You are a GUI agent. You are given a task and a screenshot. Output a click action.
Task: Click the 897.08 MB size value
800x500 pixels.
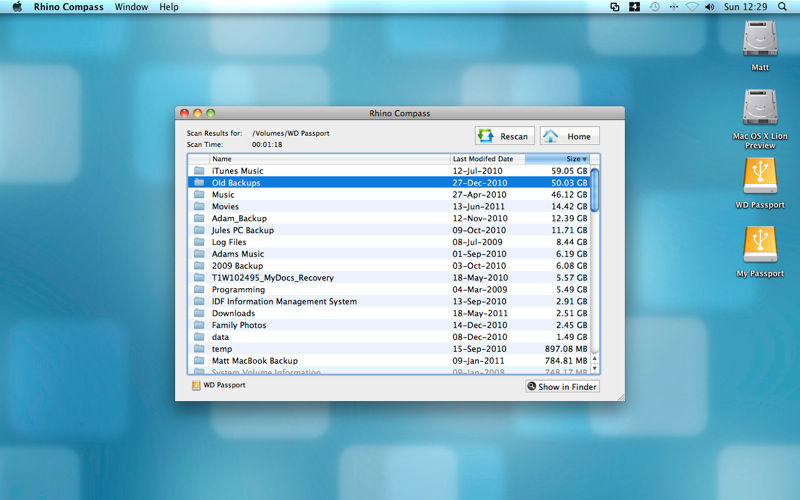click(566, 348)
